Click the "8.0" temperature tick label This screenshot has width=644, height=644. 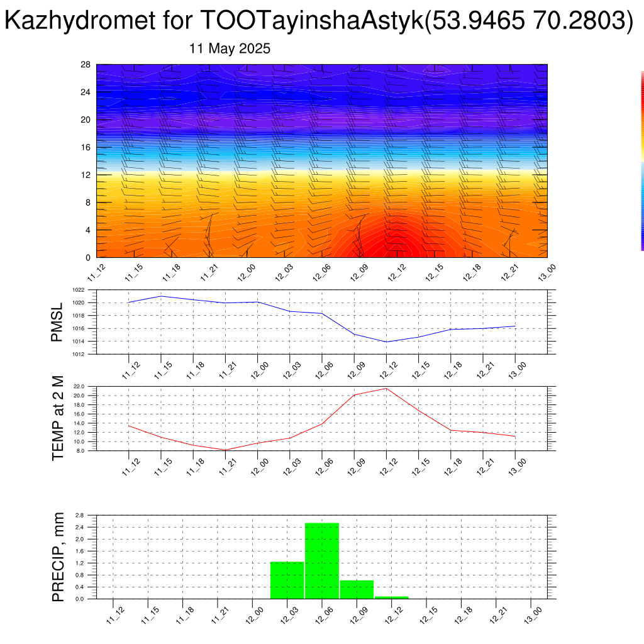coord(80,451)
